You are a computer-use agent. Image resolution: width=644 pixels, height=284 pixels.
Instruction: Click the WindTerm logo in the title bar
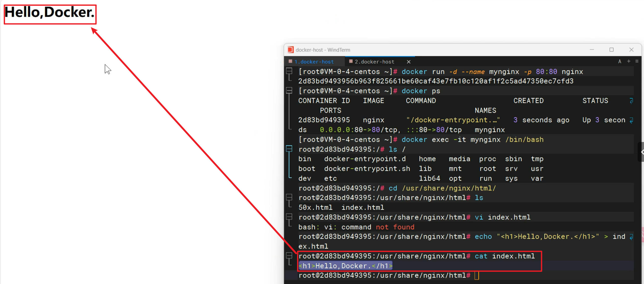tap(290, 50)
